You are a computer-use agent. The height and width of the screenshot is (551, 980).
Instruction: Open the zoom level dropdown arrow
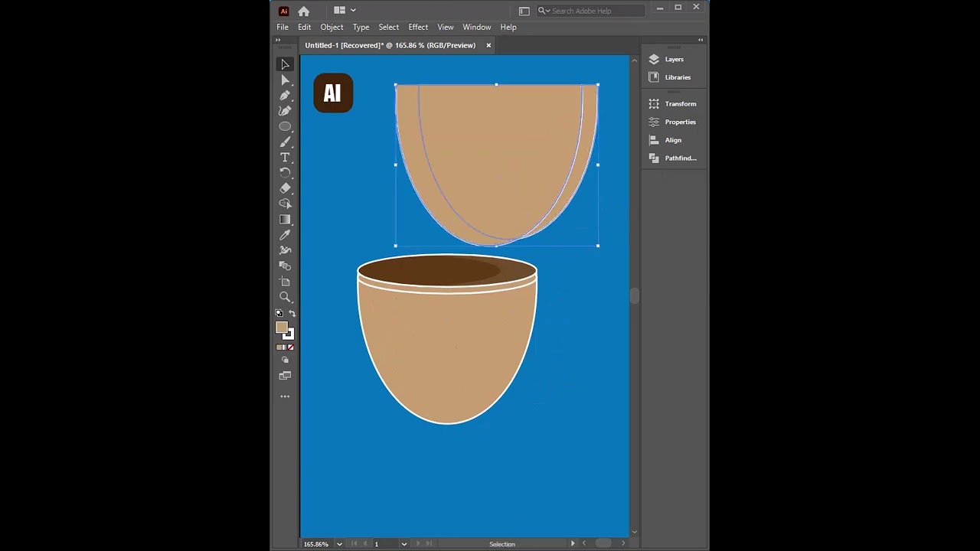[339, 544]
